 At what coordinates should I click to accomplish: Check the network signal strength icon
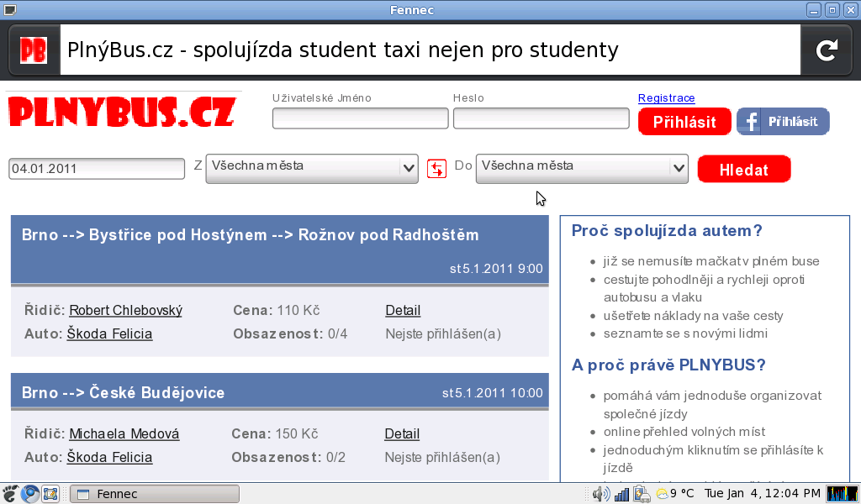pos(621,494)
